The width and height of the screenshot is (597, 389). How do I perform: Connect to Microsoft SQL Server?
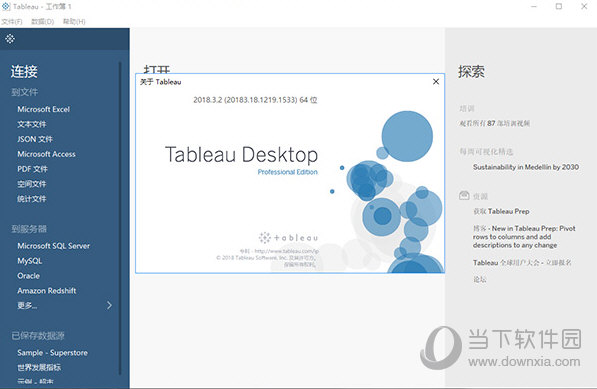(53, 246)
